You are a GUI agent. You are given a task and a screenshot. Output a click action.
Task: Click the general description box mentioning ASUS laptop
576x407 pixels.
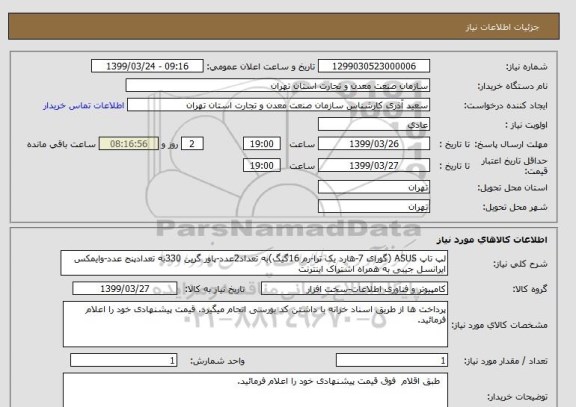pos(254,263)
